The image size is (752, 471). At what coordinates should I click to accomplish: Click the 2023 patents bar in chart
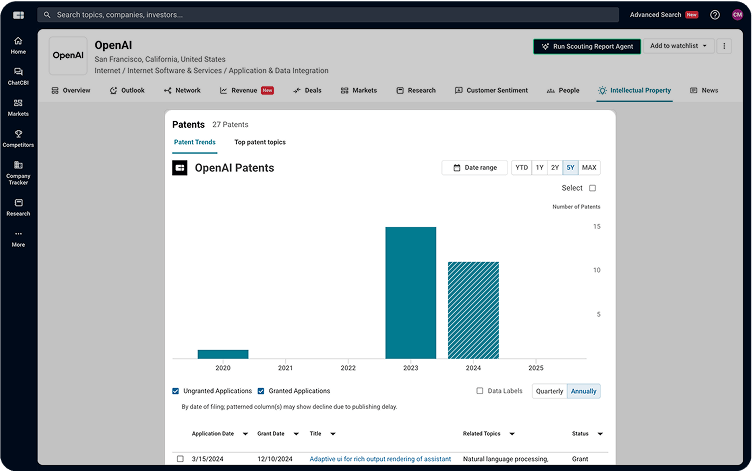410,292
